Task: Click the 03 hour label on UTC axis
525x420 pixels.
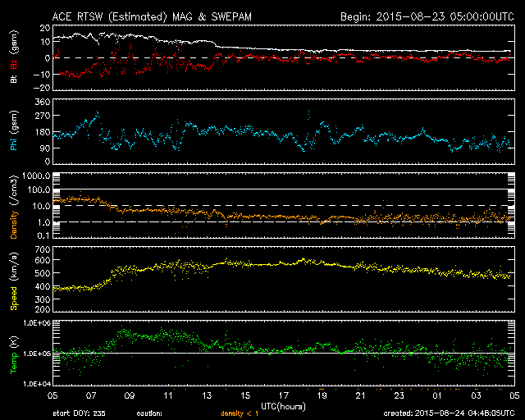Action: click(x=476, y=395)
